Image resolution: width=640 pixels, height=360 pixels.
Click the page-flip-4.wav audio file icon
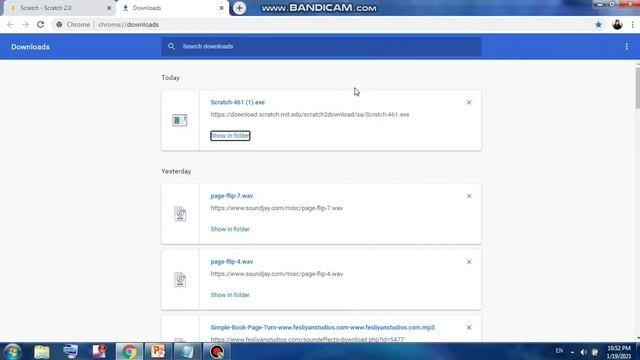coord(180,280)
